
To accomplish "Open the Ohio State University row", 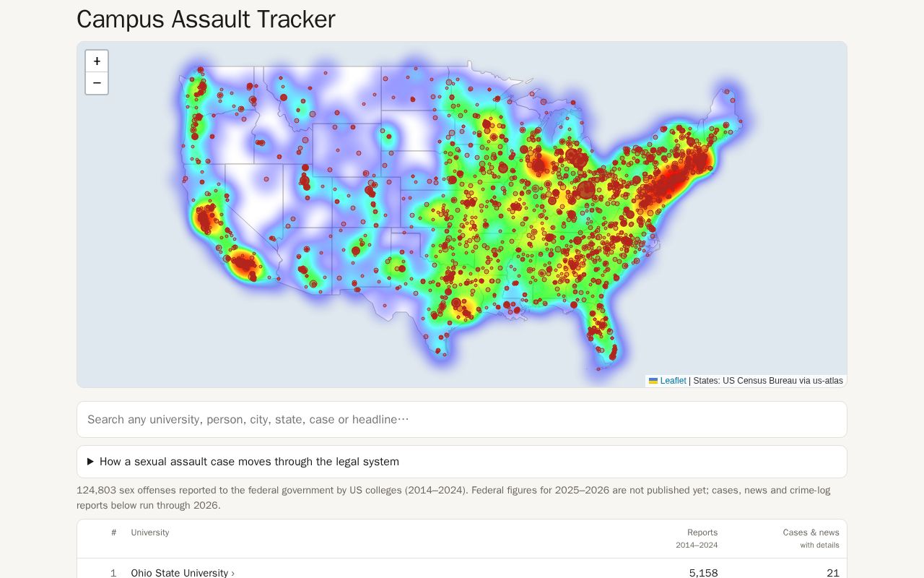I will tap(462, 572).
